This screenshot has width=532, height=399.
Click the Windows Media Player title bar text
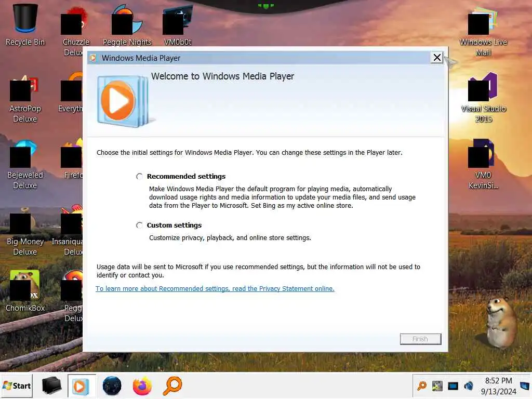[x=141, y=58]
